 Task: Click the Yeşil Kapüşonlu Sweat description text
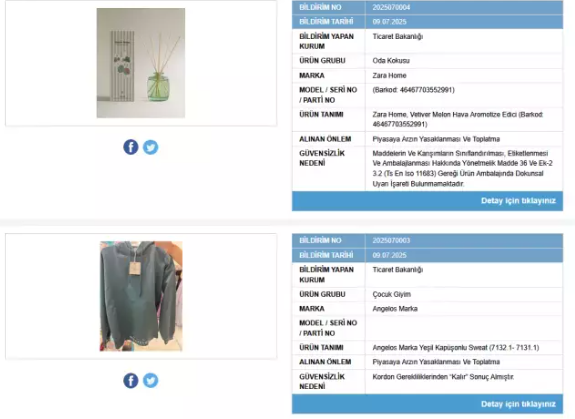click(455, 348)
